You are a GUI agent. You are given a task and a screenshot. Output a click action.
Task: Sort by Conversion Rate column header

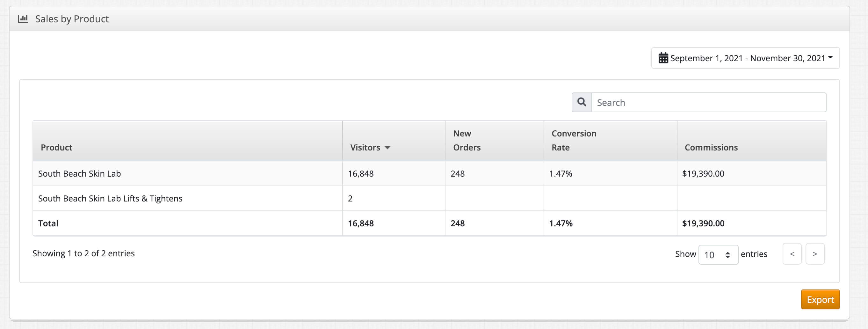pyautogui.click(x=610, y=141)
